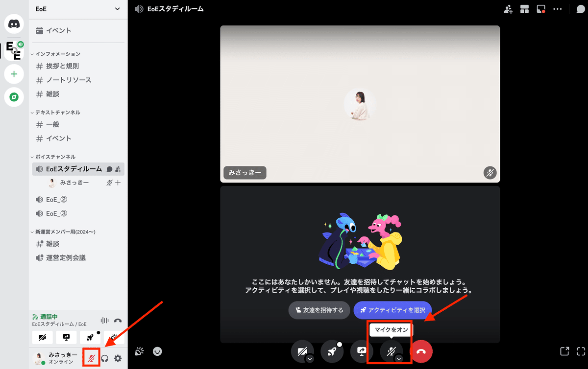Join the EoE_② voice channel
The height and width of the screenshot is (369, 588).
(x=78, y=200)
